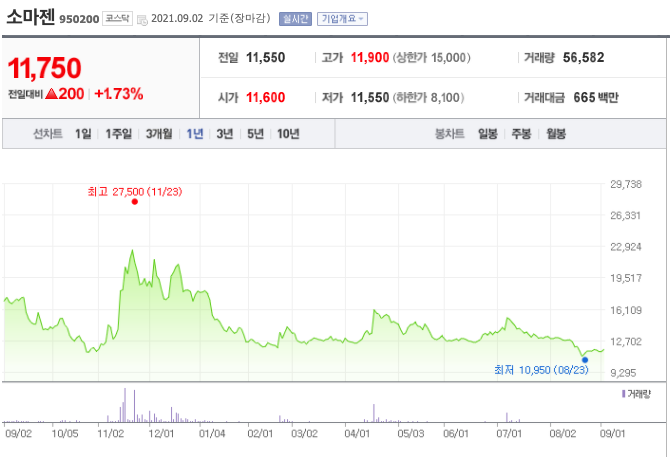This screenshot has height=457, width=670.
Task: Click the +1.73% change percentage
Action: 119,94
